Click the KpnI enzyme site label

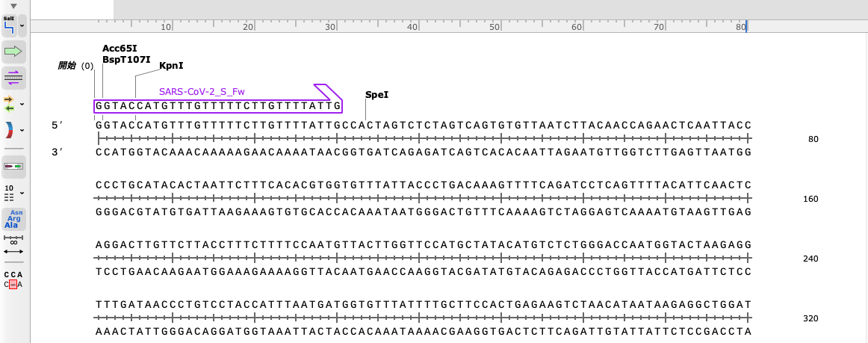(x=171, y=66)
